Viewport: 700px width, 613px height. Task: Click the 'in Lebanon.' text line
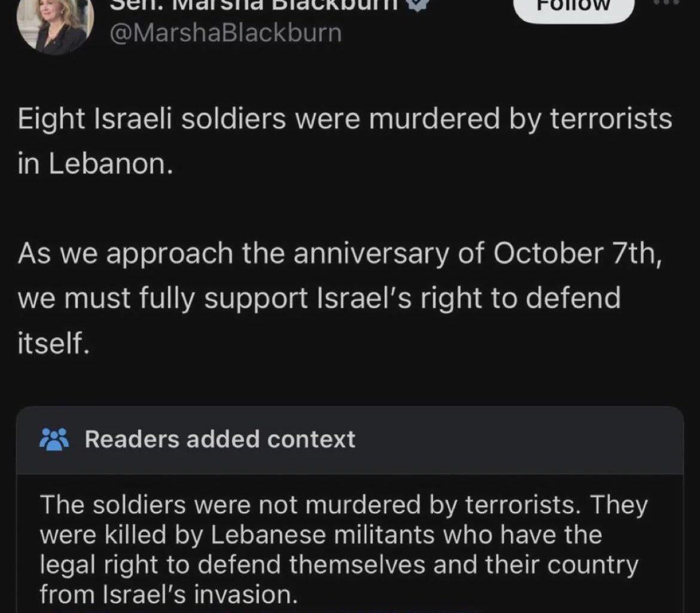(x=95, y=164)
